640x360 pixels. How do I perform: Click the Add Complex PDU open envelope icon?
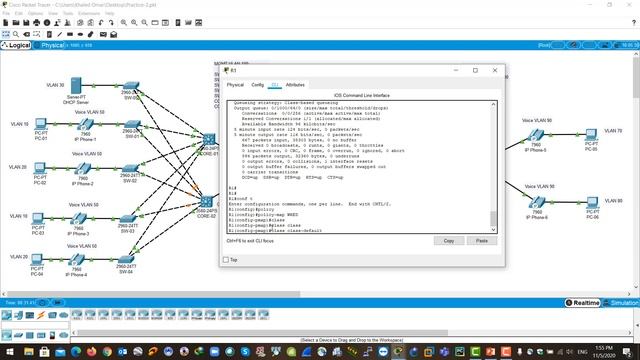tap(114, 34)
